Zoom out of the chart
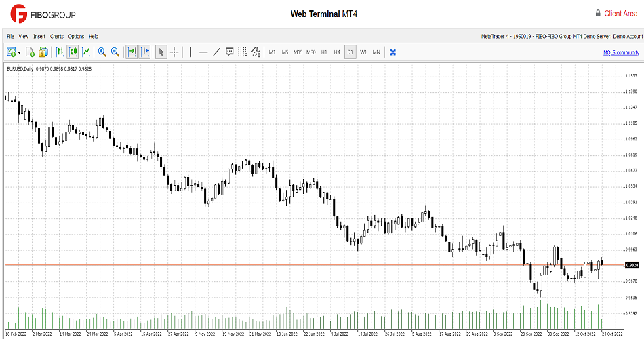The width and height of the screenshot is (644, 339). coord(115,52)
